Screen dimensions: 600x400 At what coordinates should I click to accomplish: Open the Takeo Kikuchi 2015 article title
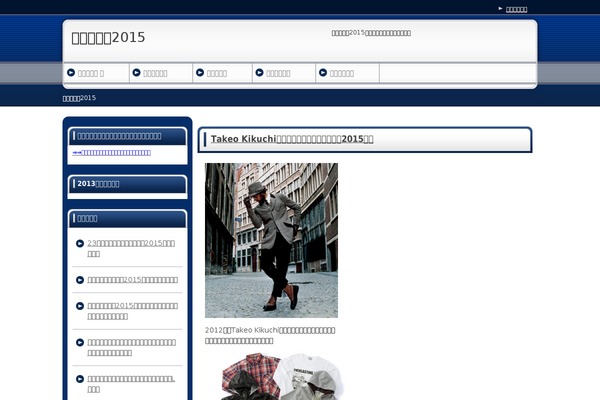click(x=292, y=139)
